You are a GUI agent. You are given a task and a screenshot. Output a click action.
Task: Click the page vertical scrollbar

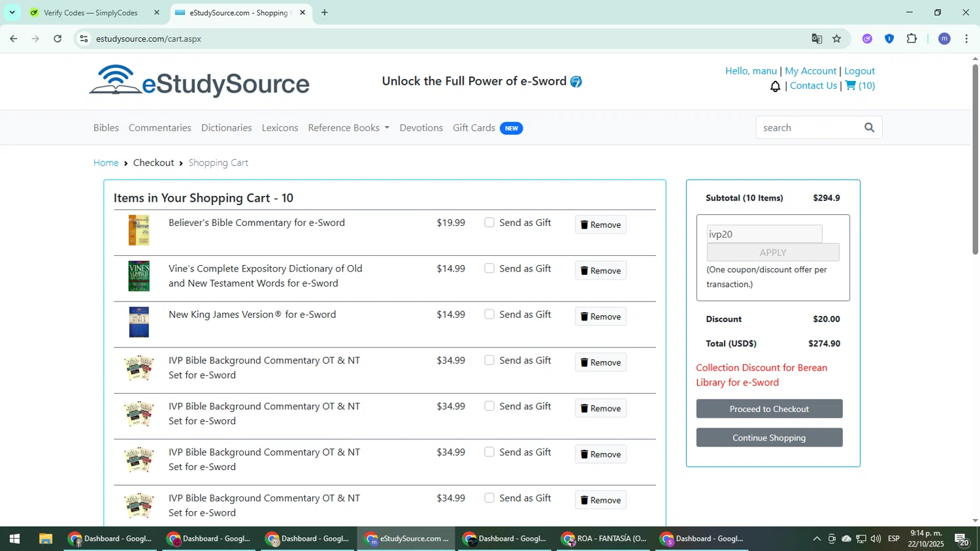(975, 159)
